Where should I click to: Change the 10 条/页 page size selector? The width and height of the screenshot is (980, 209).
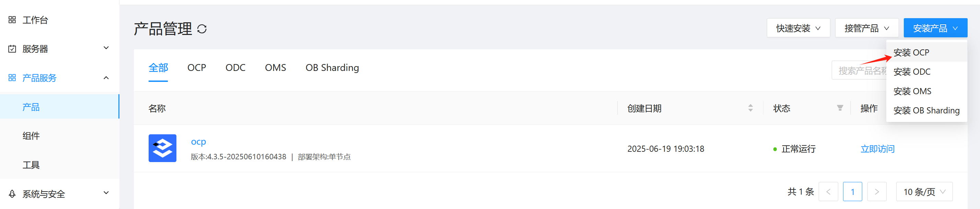click(924, 192)
